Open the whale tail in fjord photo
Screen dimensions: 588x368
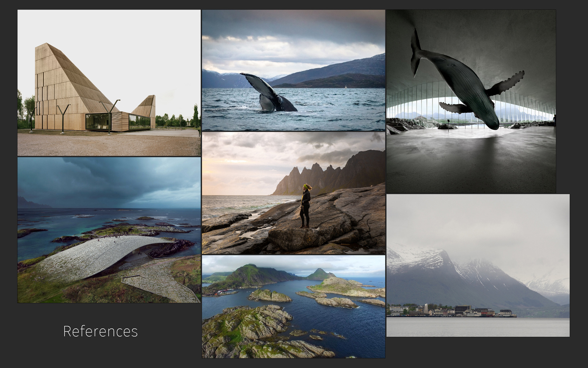293,70
